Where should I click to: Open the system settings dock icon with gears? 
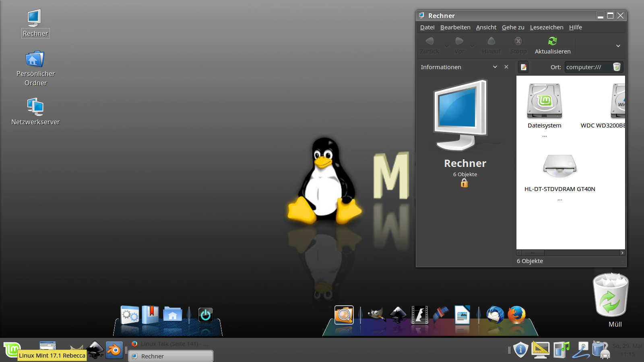[x=130, y=315]
